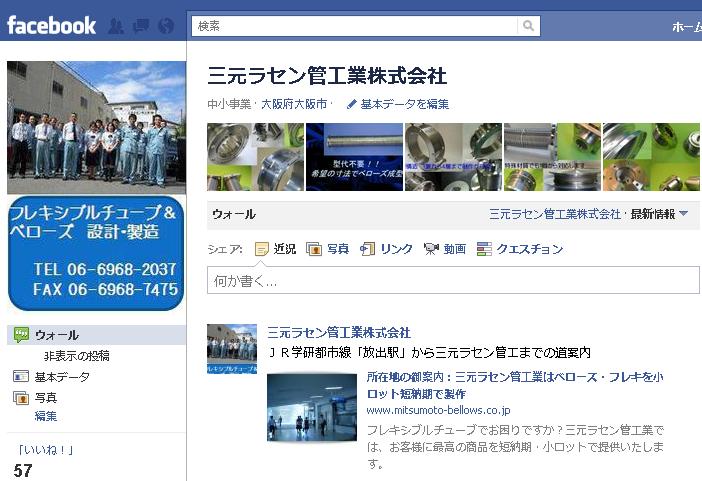Open friend requests icon in header
Image resolution: width=702 pixels, height=481 pixels.
pyautogui.click(x=116, y=26)
